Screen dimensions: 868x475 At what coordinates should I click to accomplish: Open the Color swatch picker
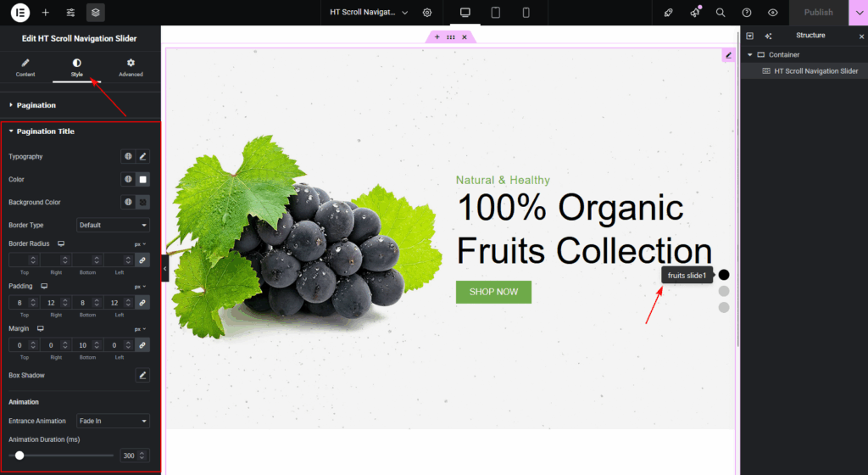[x=142, y=179]
